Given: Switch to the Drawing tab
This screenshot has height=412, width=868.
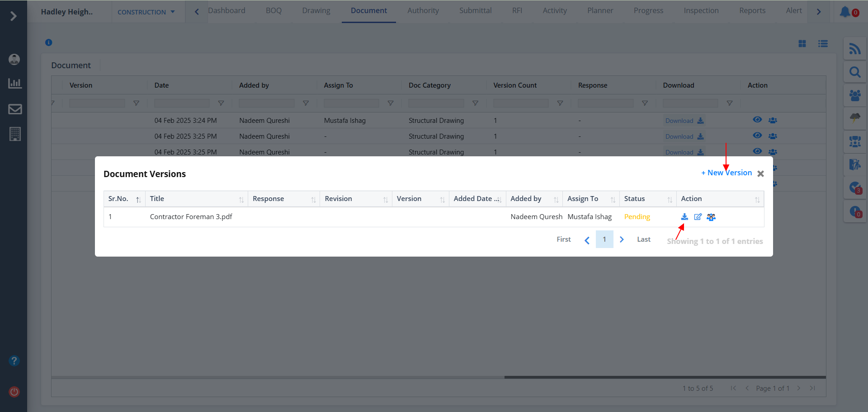Looking at the screenshot, I should 316,11.
